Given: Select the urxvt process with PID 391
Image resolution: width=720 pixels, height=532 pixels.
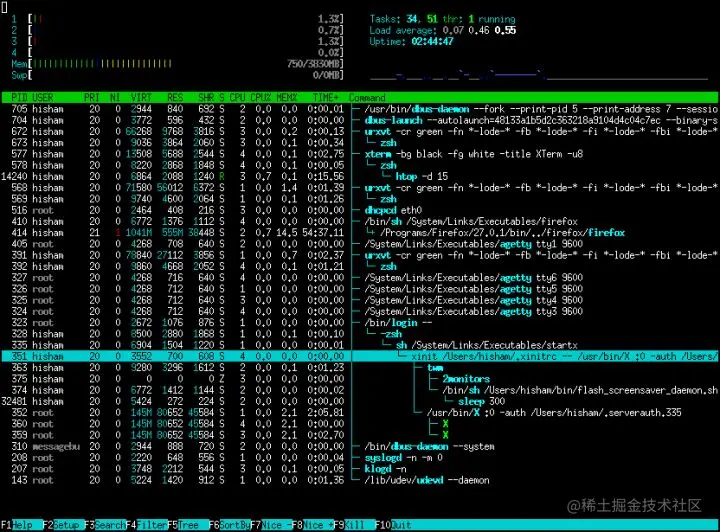Looking at the screenshot, I should (360, 255).
